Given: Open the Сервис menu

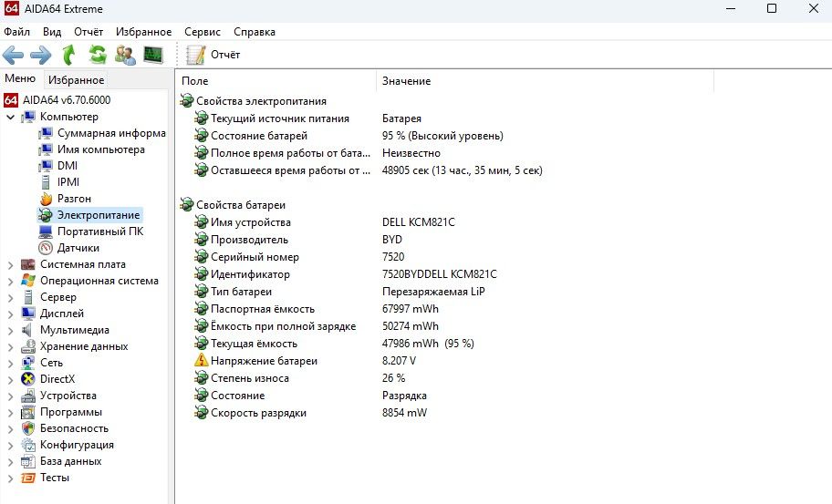Looking at the screenshot, I should (203, 32).
